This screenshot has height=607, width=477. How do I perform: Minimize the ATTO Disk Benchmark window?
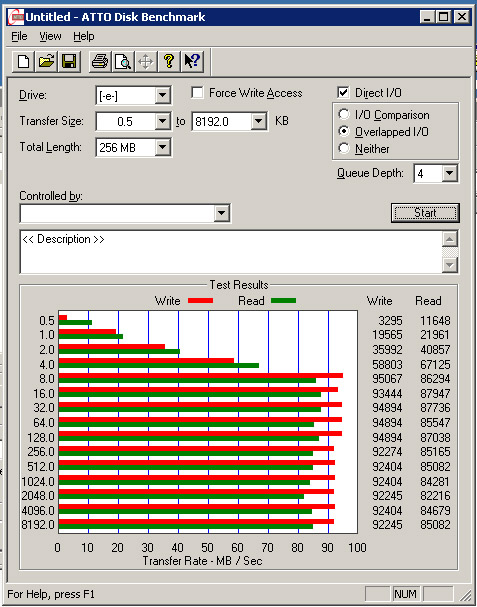[x=427, y=17]
